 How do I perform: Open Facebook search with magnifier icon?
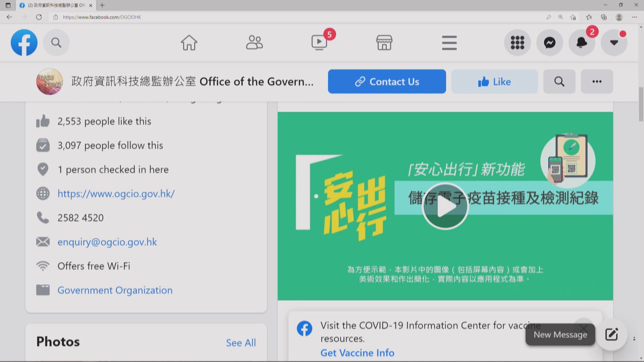[56, 43]
